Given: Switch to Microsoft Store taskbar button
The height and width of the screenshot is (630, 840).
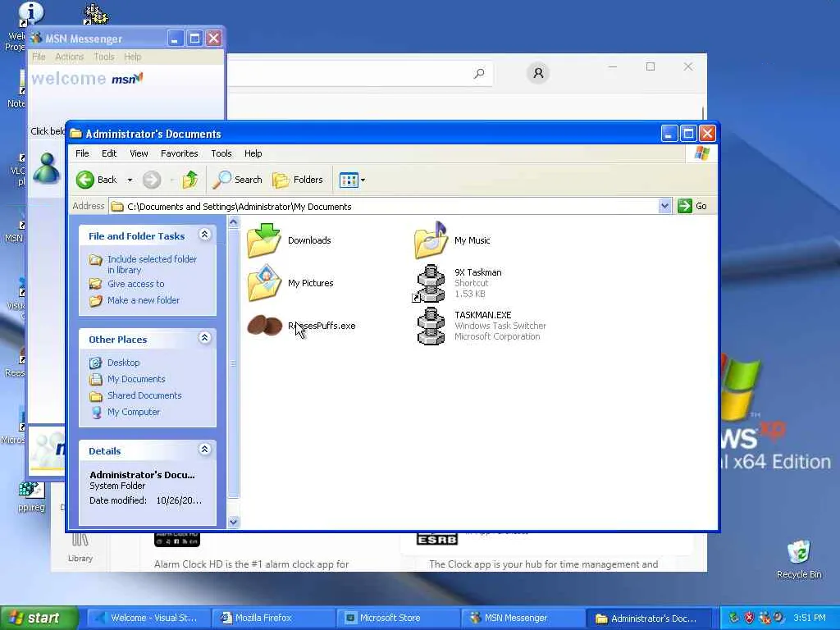Looking at the screenshot, I should [x=396, y=619].
